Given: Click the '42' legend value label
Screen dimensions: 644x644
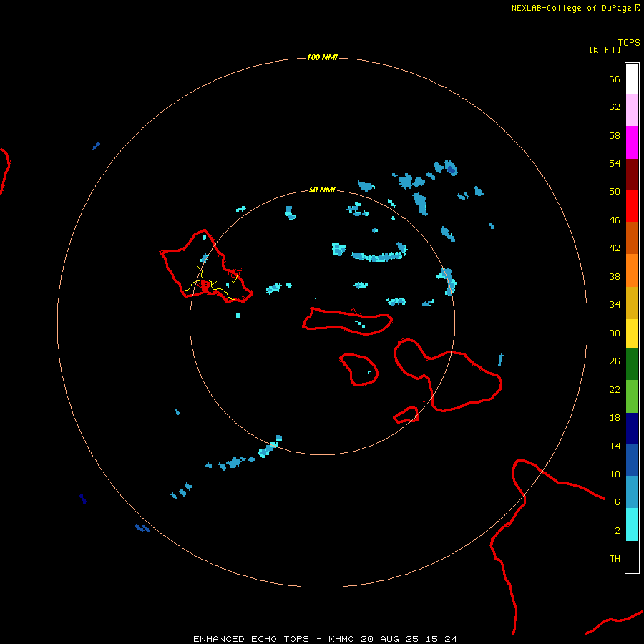Looking at the screenshot, I should [615, 248].
